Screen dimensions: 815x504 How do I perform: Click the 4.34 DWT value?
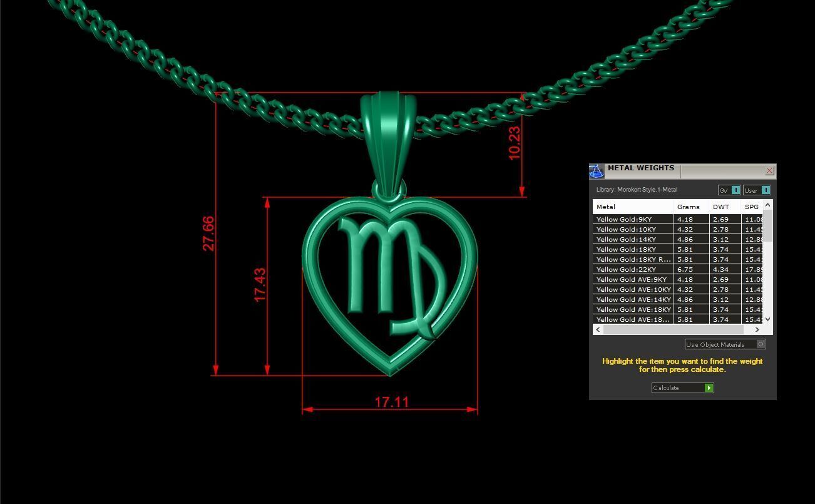[720, 269]
